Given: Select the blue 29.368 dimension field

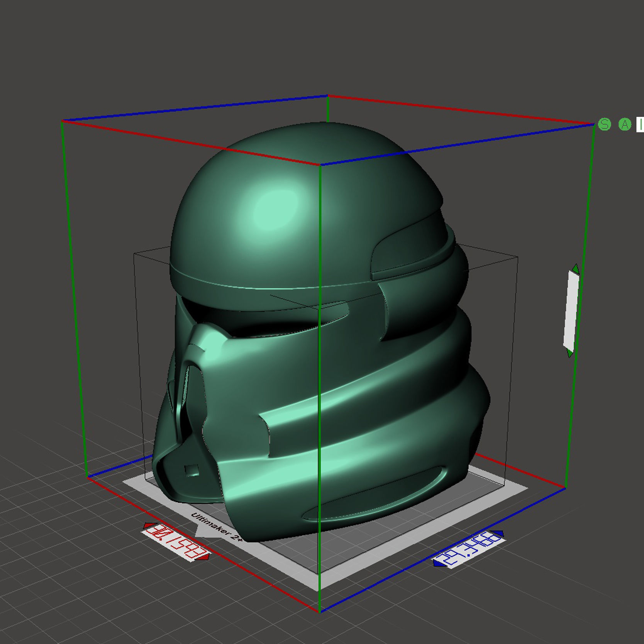Looking at the screenshot, I should point(468,549).
